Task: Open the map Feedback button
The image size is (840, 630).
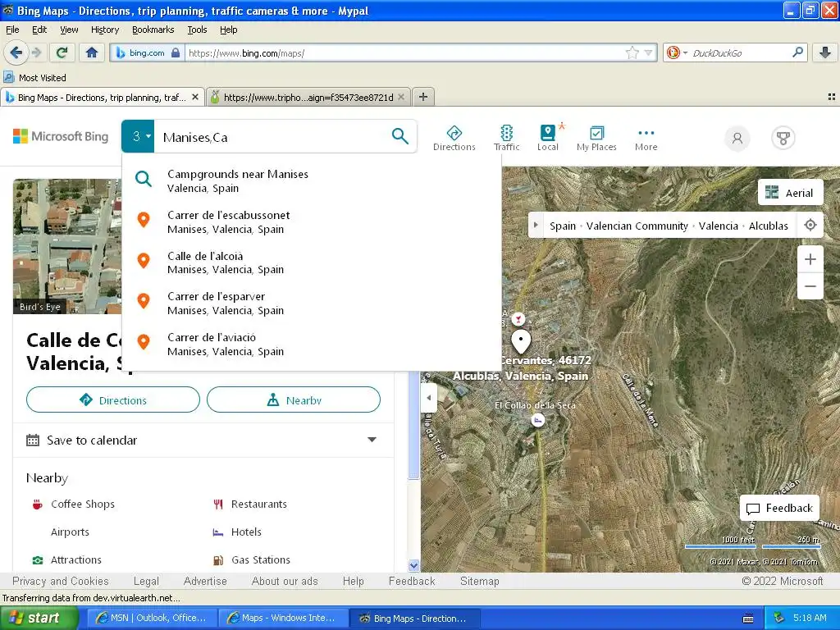Action: click(779, 508)
